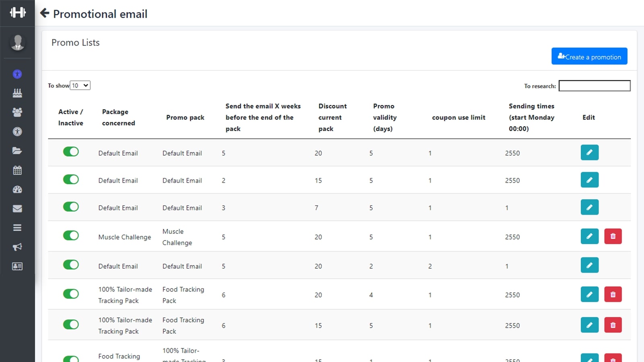Toggle the Food Tracking Pack discount-20 promo

click(x=71, y=294)
